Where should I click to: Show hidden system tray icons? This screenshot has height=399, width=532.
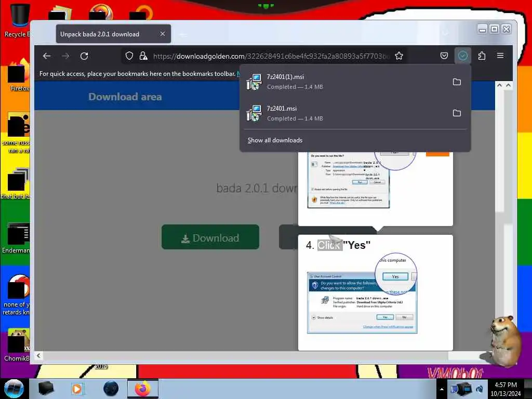(442, 390)
